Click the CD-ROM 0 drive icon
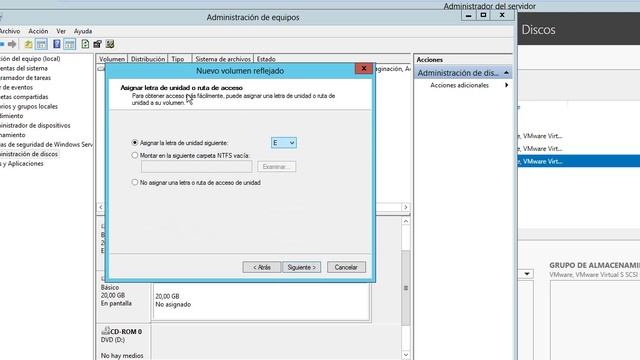 [x=105, y=331]
